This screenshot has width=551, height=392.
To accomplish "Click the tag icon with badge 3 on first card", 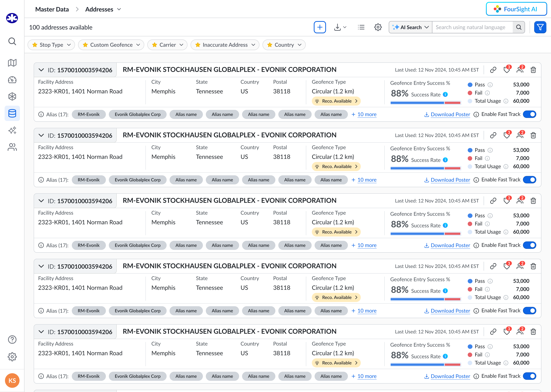I will [507, 69].
